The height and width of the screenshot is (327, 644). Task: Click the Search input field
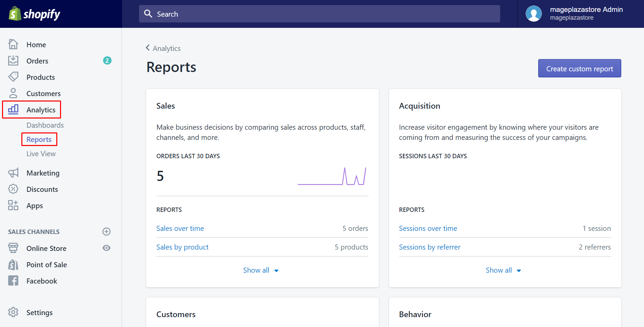coord(319,14)
